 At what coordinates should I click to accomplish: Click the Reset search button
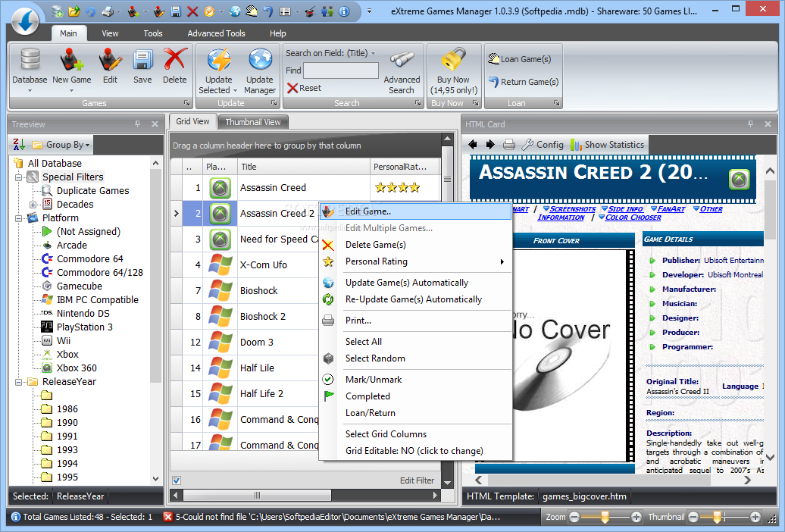[305, 88]
